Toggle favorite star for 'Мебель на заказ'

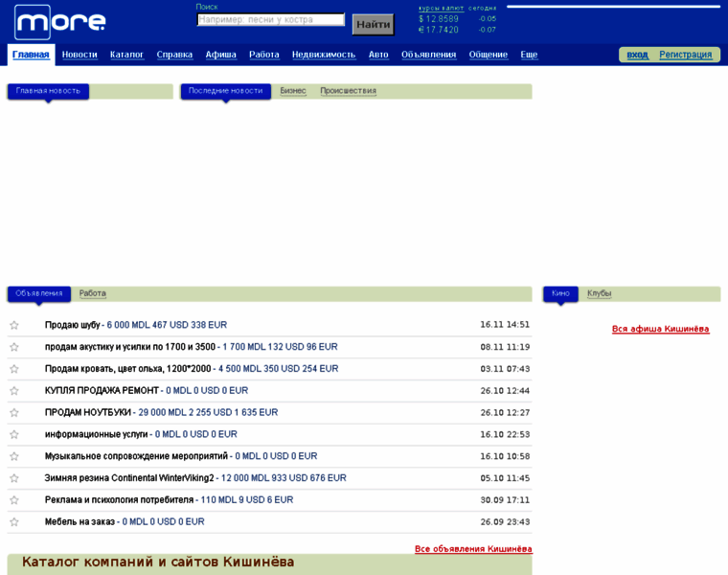[14, 522]
